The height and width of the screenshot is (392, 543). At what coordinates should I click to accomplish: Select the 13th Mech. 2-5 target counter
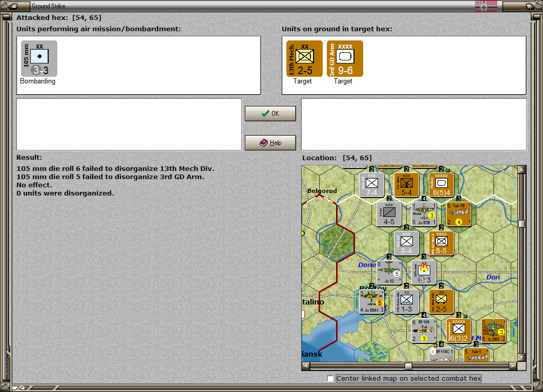(x=304, y=58)
